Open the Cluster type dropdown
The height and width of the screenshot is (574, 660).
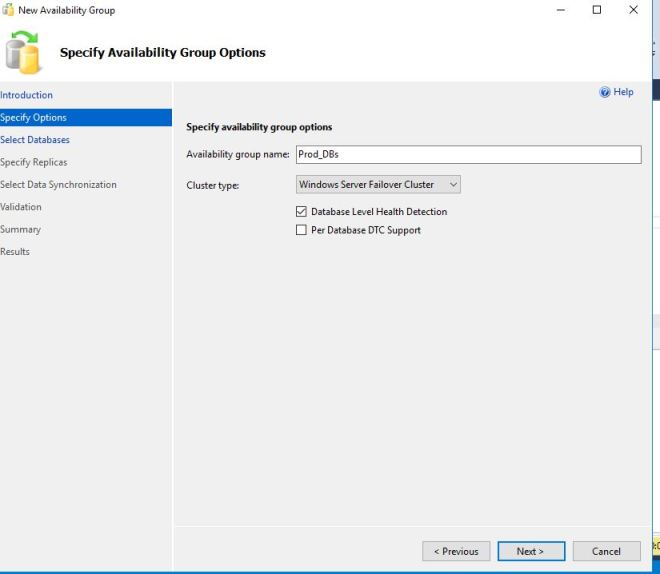(x=378, y=185)
